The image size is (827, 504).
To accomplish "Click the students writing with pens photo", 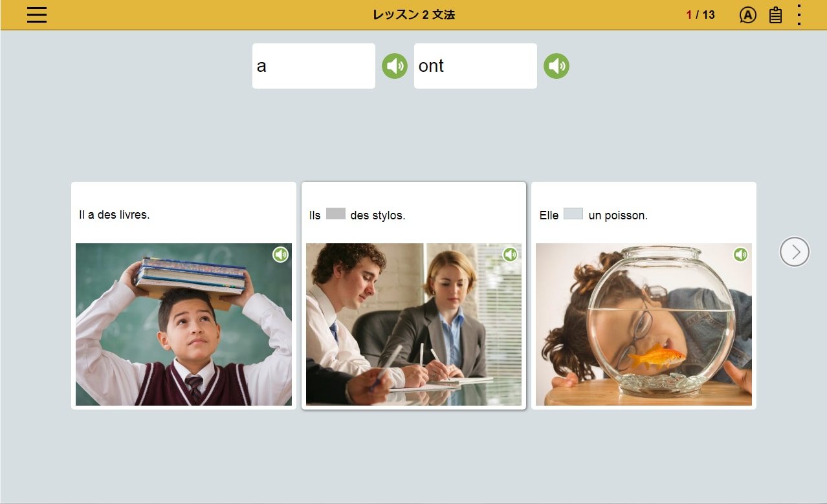I will click(x=414, y=324).
